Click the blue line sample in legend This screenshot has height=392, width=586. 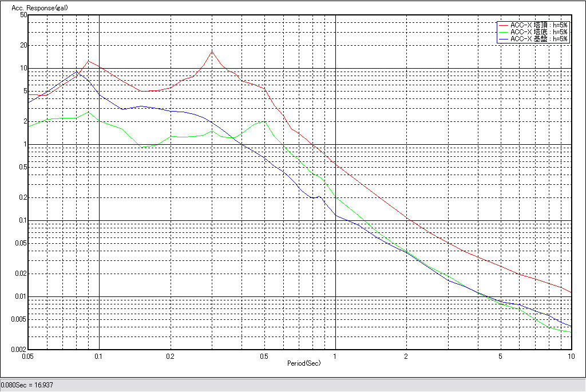(x=503, y=39)
